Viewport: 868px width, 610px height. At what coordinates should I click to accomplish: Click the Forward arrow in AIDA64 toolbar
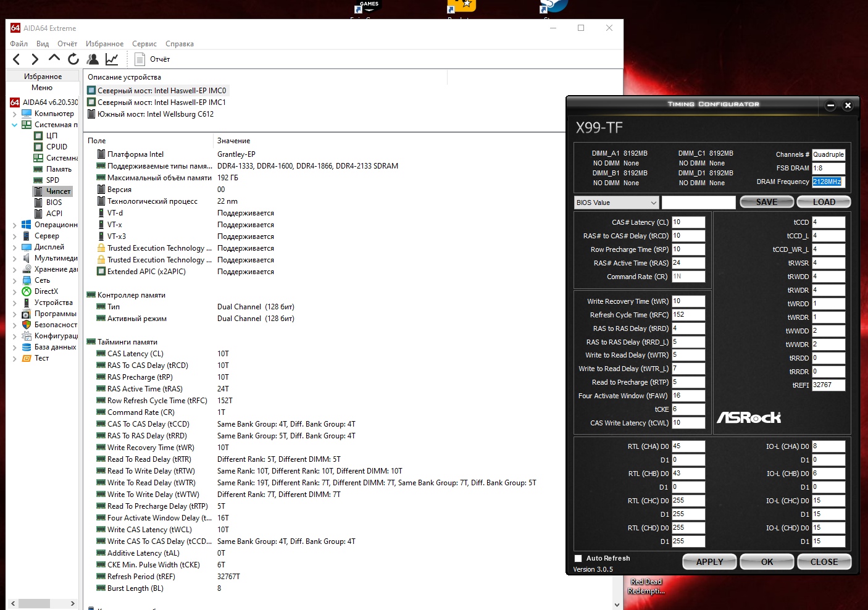(x=35, y=59)
